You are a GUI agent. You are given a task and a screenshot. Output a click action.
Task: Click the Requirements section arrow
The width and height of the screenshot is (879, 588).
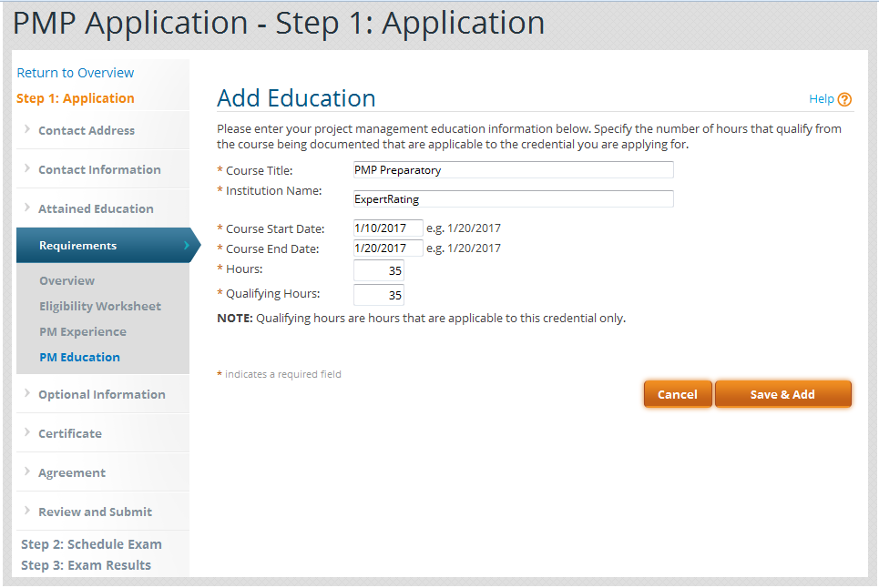[187, 245]
